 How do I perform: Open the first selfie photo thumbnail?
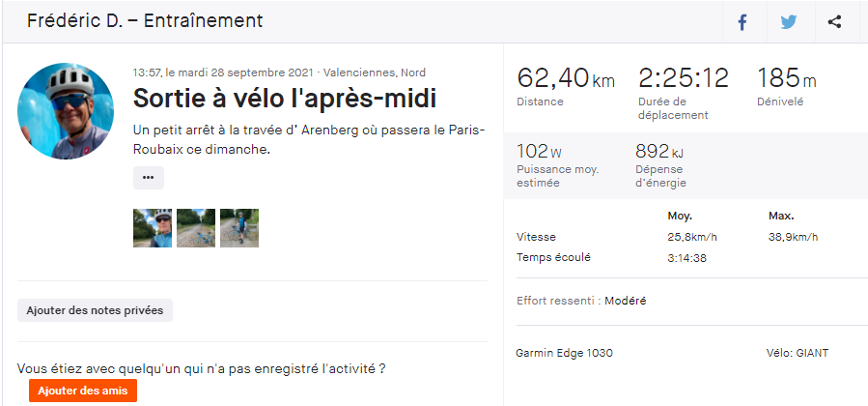pyautogui.click(x=153, y=228)
